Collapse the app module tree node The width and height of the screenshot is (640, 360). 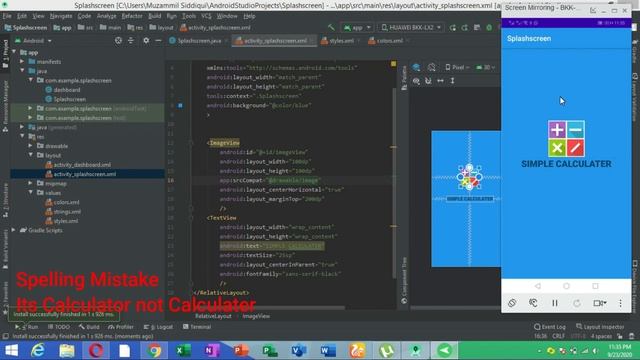[x=14, y=52]
